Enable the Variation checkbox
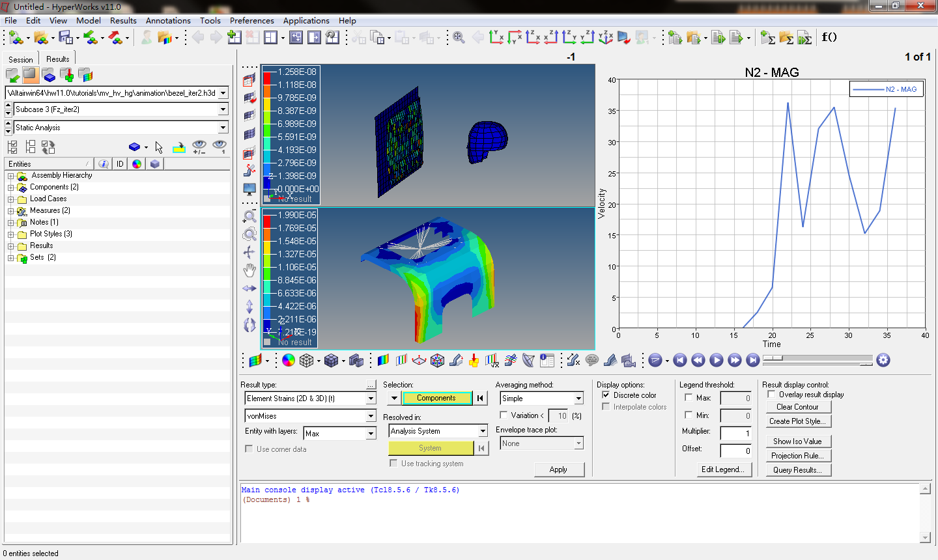Screen dimensions: 938x560 [504, 415]
